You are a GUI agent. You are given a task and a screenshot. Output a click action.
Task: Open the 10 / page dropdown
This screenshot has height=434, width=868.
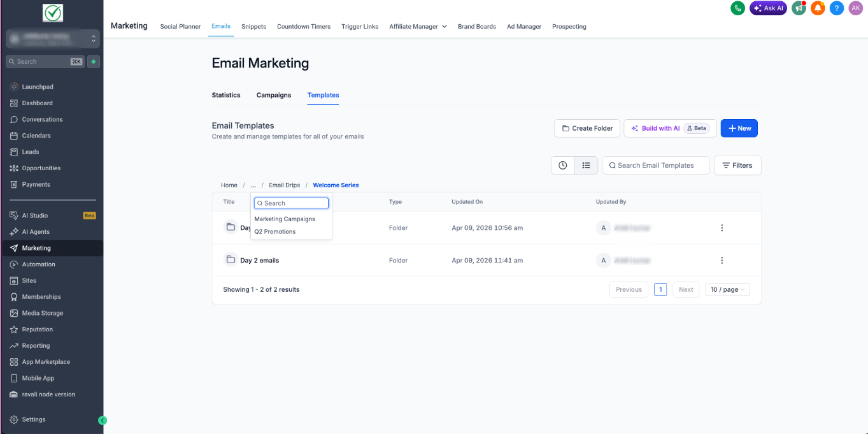(728, 289)
